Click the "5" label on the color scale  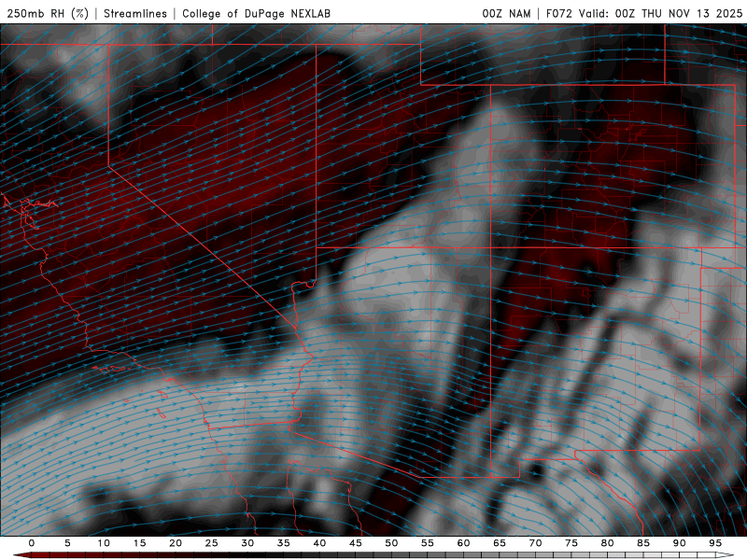pyautogui.click(x=67, y=543)
